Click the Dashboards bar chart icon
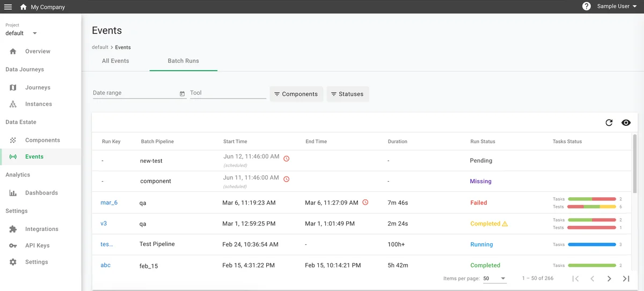This screenshot has height=291, width=644. pos(13,193)
